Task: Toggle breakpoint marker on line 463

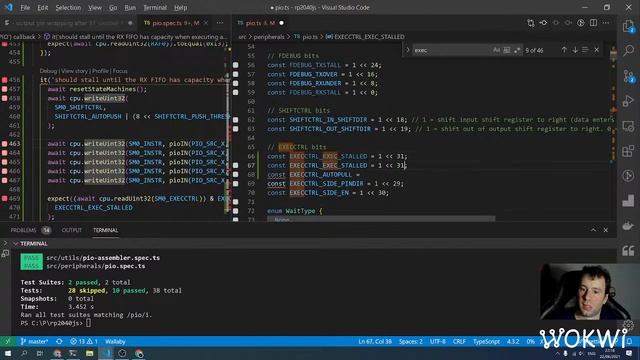Action: coord(4,144)
